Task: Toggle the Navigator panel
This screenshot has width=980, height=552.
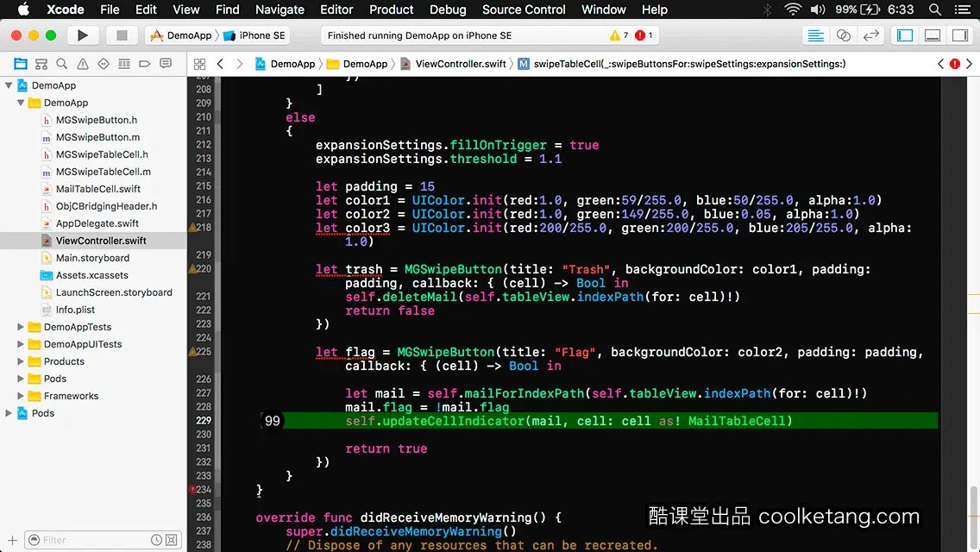Action: [x=905, y=35]
